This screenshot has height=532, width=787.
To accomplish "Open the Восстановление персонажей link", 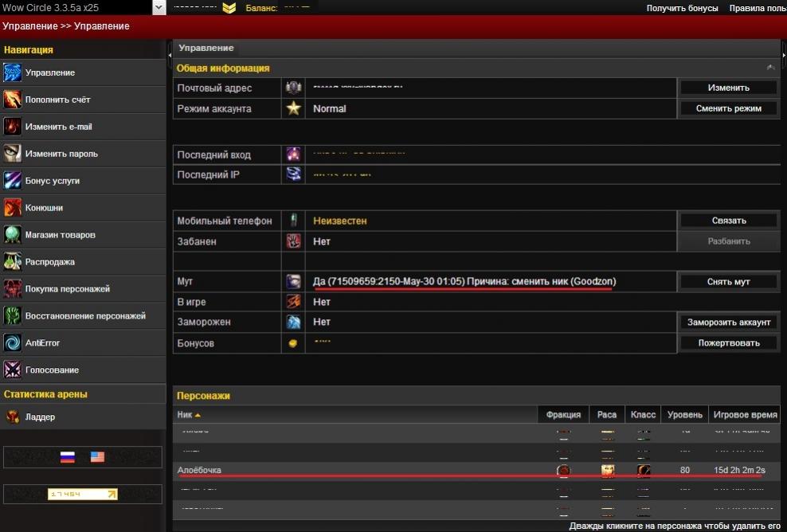I will tap(85, 316).
